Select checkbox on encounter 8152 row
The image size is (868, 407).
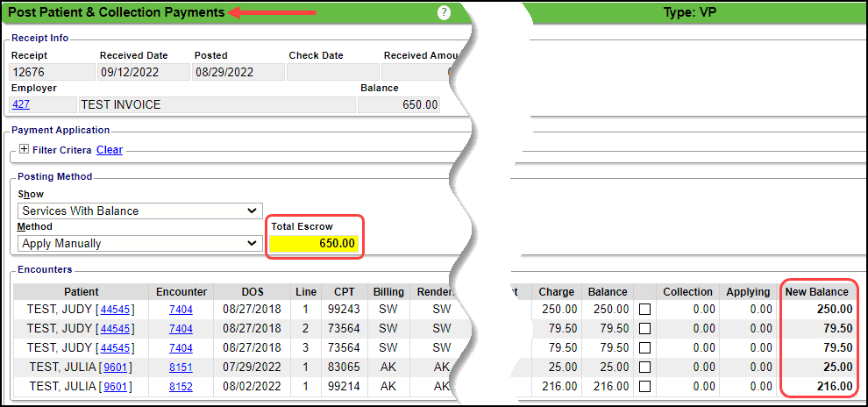click(644, 386)
